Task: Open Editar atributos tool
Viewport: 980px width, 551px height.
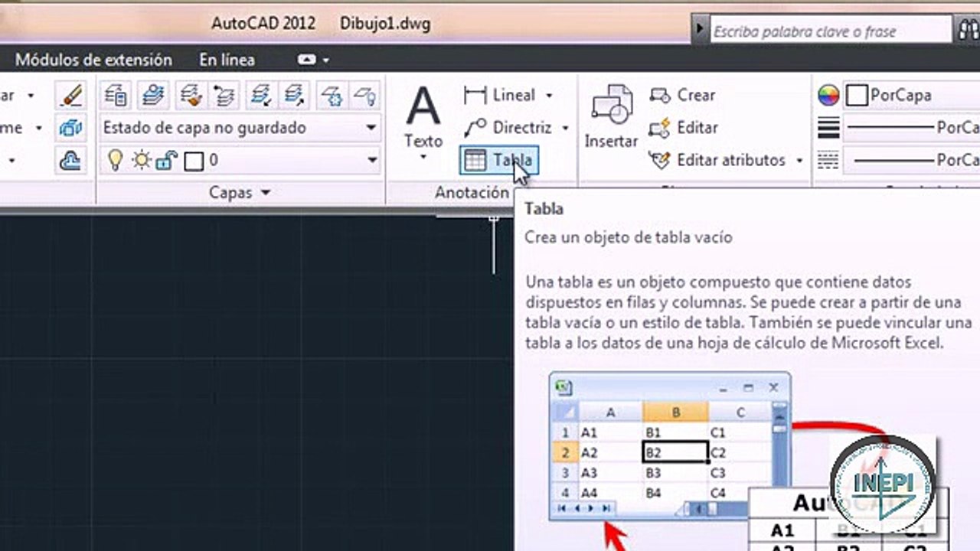Action: pos(717,160)
